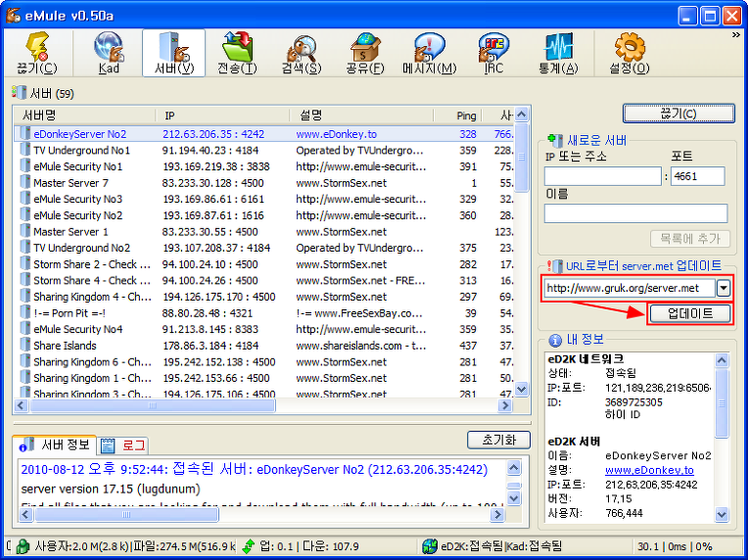Select the TV Underground No2 server row
748x560 pixels.
coord(264,248)
